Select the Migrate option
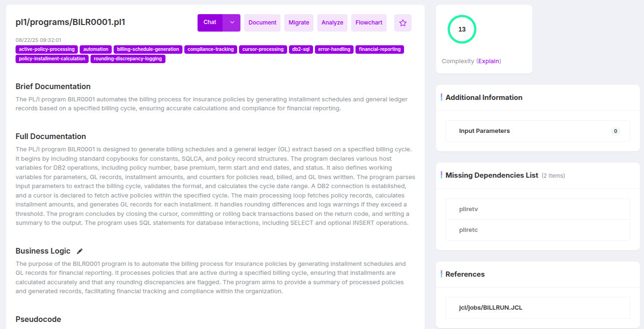 [x=299, y=23]
